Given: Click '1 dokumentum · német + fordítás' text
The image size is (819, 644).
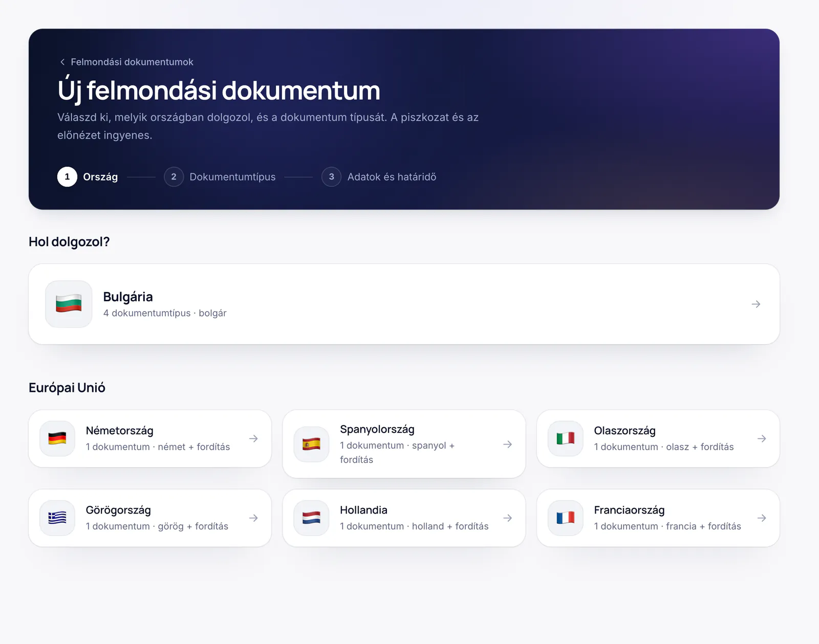Looking at the screenshot, I should (x=158, y=447).
